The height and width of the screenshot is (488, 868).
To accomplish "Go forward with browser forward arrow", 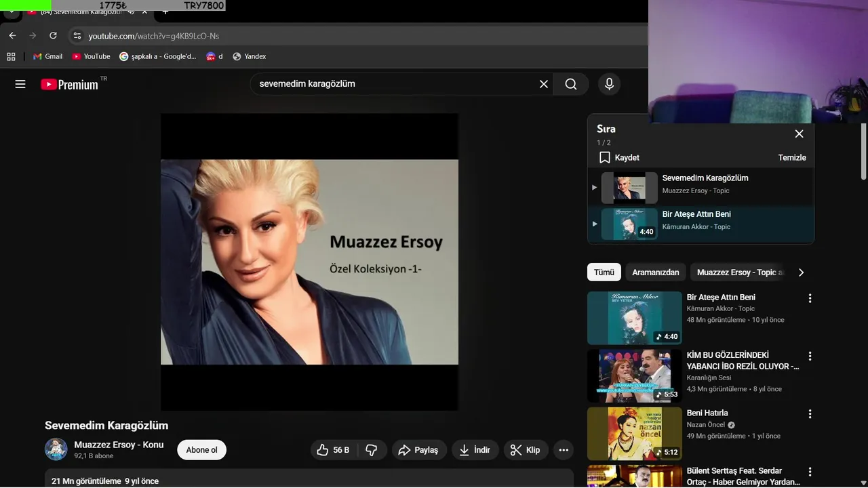I will [33, 35].
